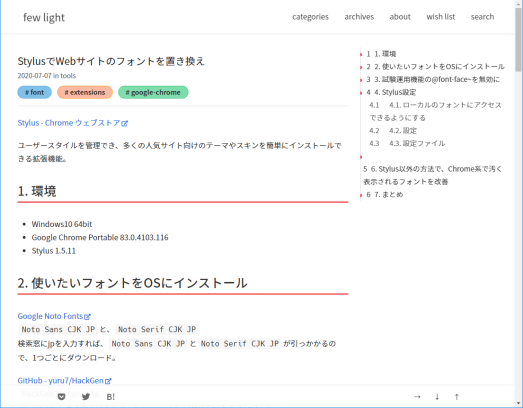Select the # google-chrome tag

153,92
